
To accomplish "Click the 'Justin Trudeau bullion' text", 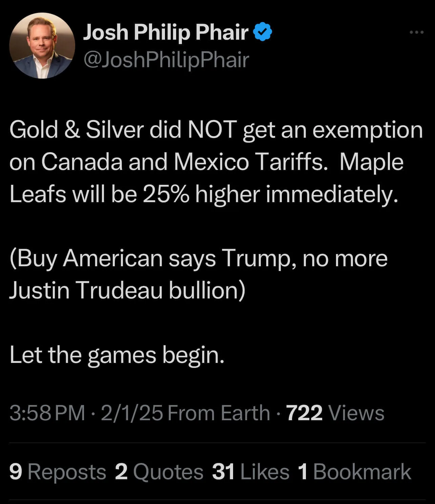I will click(x=126, y=290).
